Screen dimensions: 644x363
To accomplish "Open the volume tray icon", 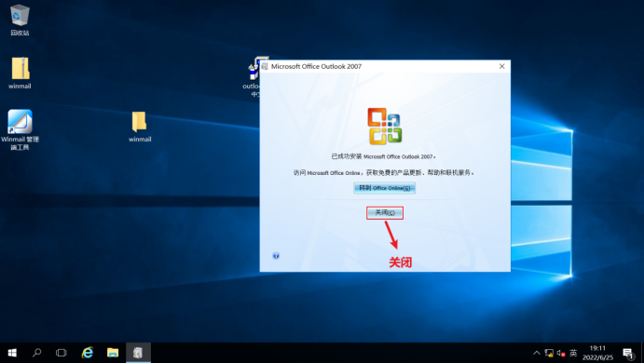I will point(561,353).
